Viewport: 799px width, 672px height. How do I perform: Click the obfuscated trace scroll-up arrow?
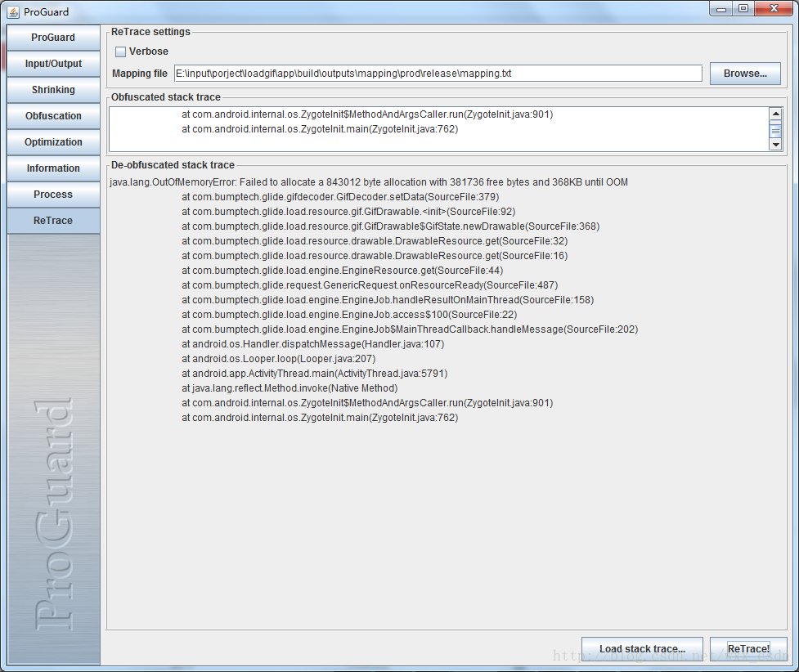click(775, 114)
